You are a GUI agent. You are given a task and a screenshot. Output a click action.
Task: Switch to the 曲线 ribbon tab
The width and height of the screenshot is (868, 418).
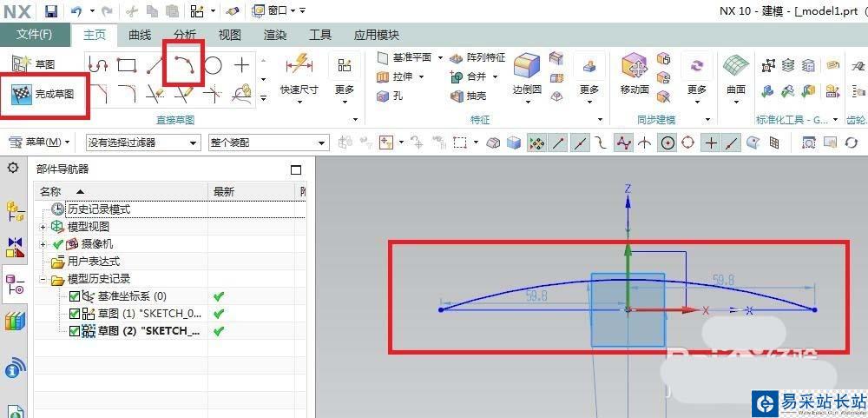pos(140,35)
